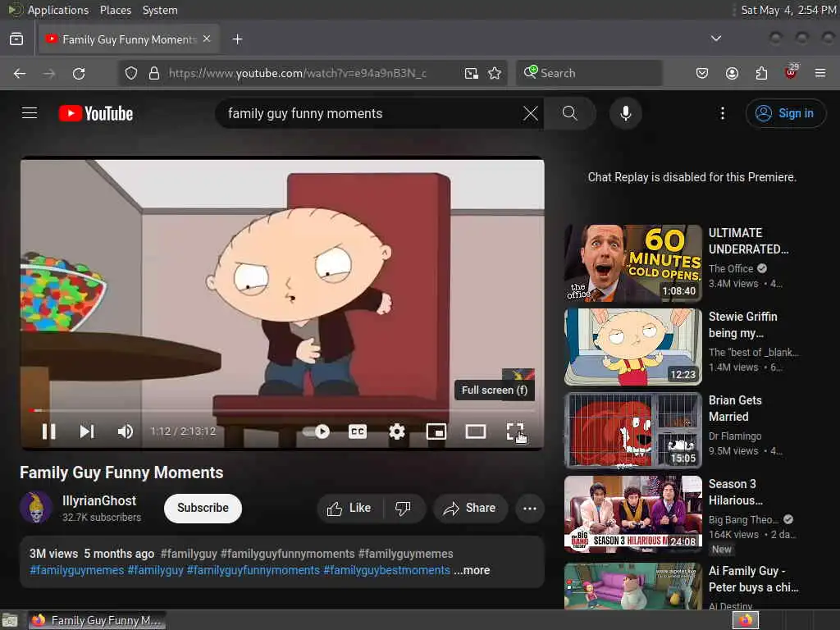Click the Firefox address bar URL

tap(297, 73)
